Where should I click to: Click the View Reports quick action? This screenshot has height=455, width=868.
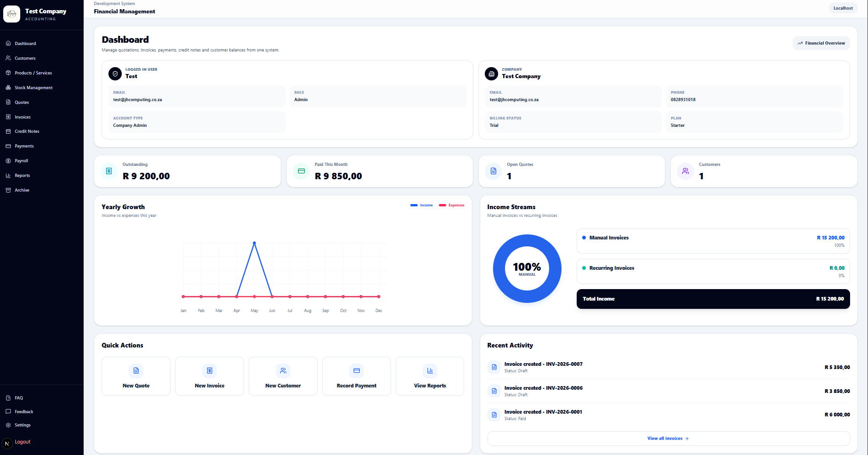(x=430, y=376)
